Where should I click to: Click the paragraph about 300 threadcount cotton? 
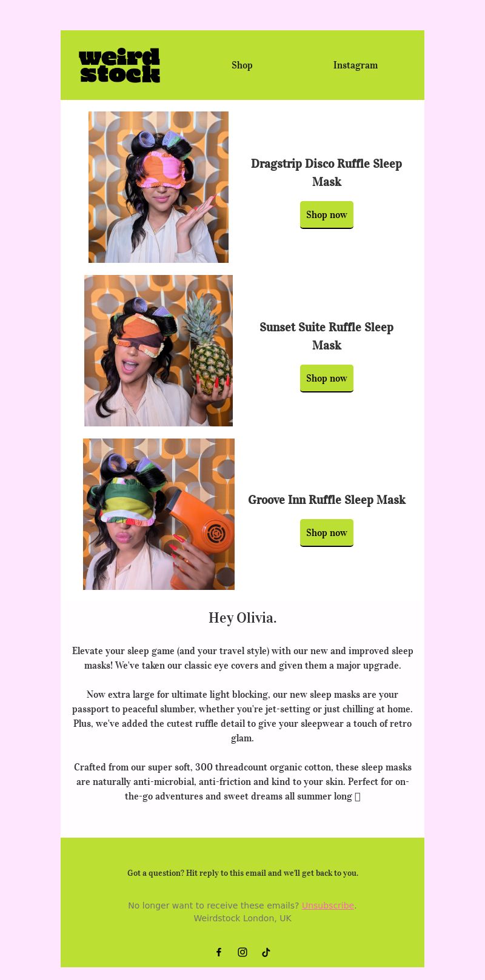(242, 781)
